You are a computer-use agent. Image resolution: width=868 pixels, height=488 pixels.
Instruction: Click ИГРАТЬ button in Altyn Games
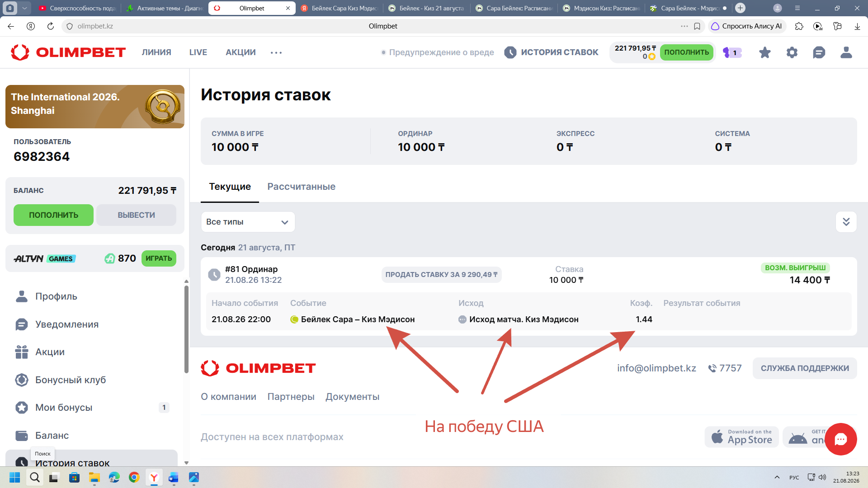pos(159,258)
